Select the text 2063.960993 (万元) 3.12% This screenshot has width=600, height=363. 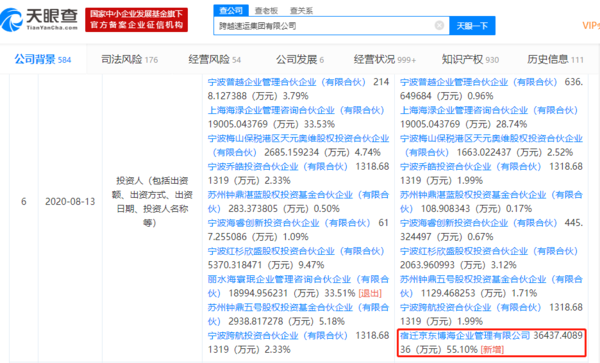(x=458, y=265)
